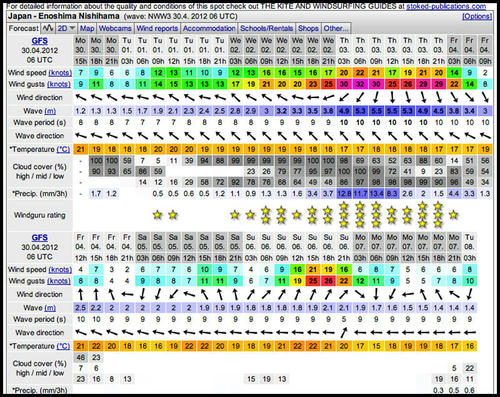
Task: Click the location title Japan - Enoshima Nishihama
Action: click(64, 16)
